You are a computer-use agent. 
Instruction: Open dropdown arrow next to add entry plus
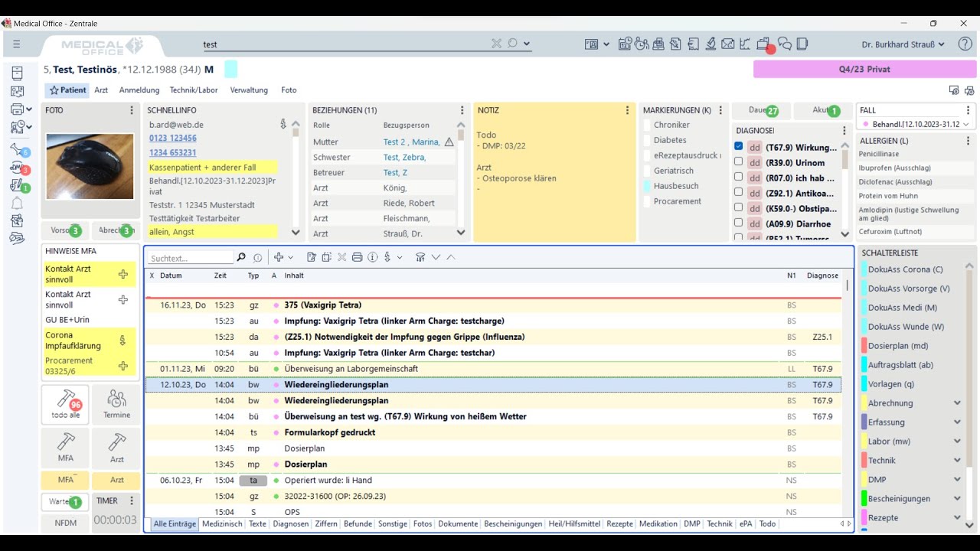coord(290,257)
